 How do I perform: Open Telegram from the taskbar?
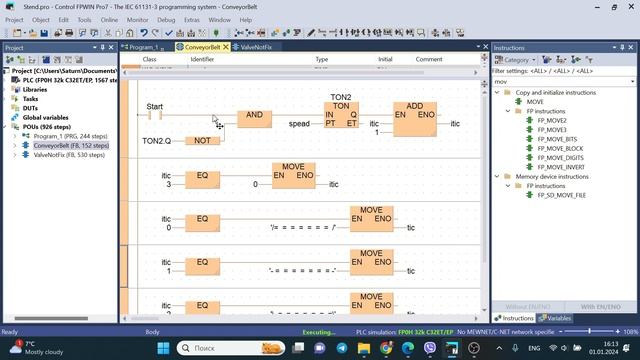point(342,348)
